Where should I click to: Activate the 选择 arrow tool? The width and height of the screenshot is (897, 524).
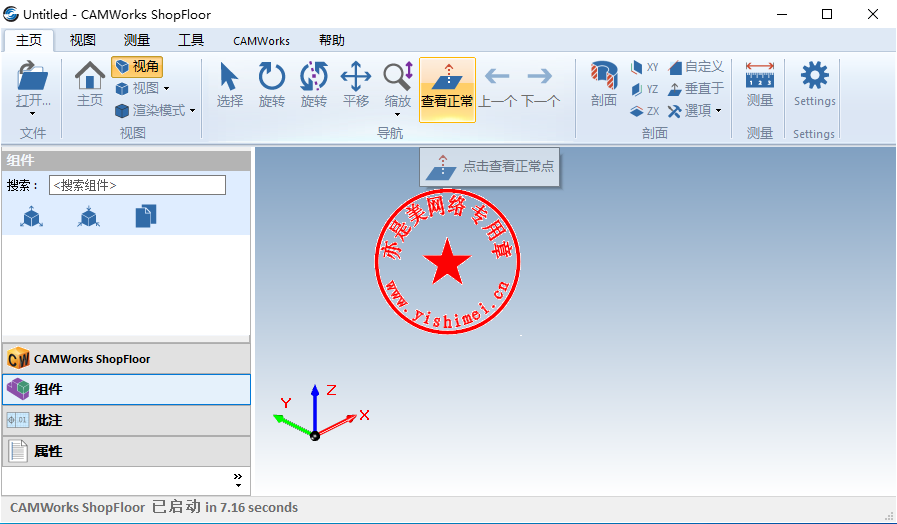click(229, 85)
